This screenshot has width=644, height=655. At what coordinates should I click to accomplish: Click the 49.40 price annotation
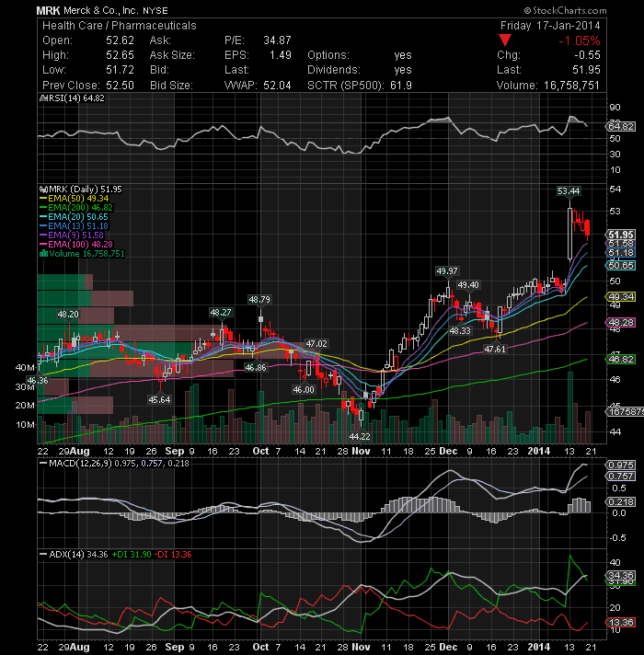tap(468, 285)
